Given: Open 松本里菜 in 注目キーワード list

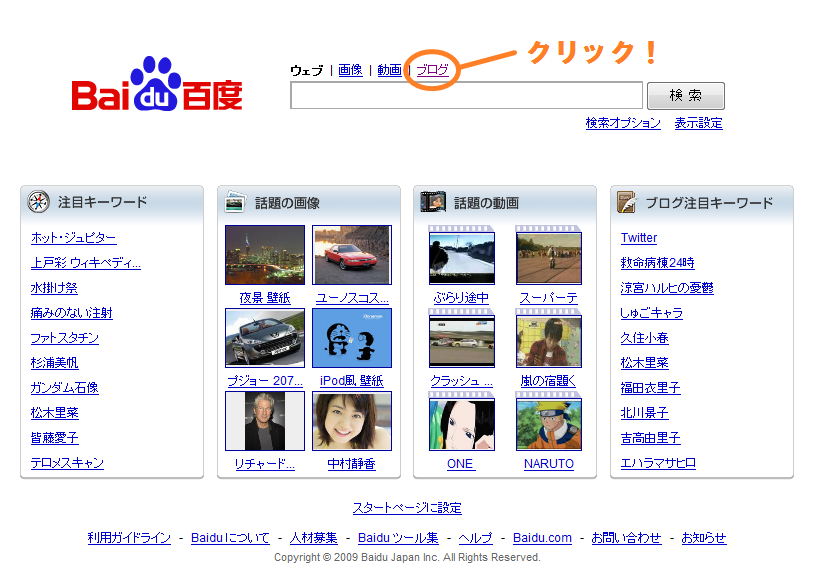Looking at the screenshot, I should click(54, 413).
